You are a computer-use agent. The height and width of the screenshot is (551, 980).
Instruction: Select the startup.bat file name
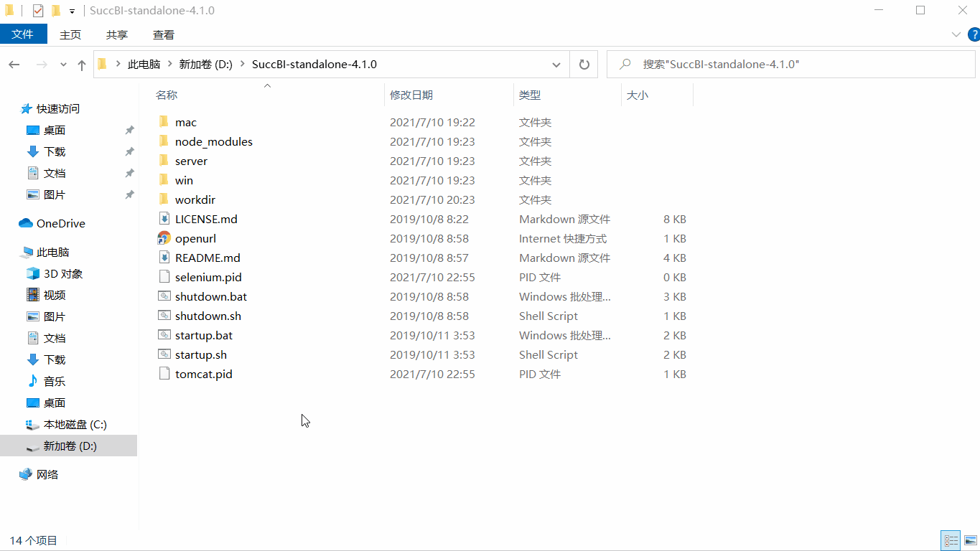pos(204,335)
